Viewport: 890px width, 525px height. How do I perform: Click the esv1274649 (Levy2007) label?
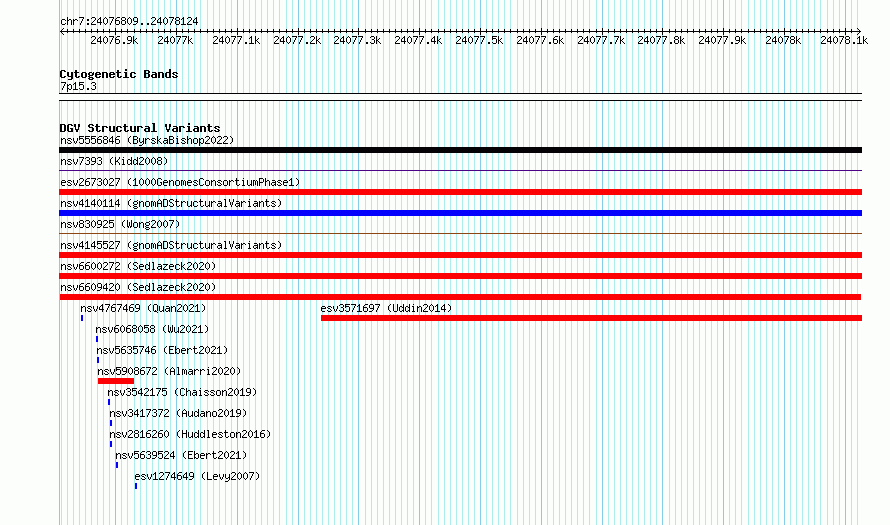(x=197, y=476)
